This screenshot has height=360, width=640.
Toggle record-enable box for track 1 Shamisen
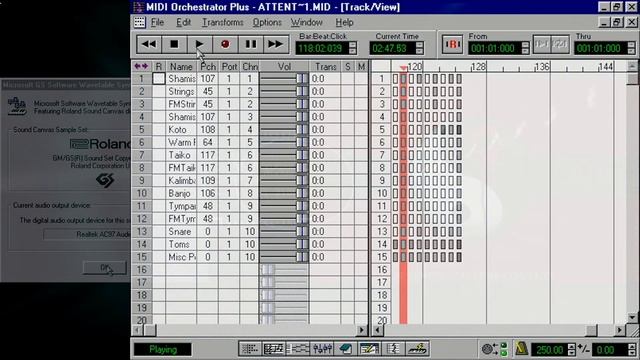point(159,78)
